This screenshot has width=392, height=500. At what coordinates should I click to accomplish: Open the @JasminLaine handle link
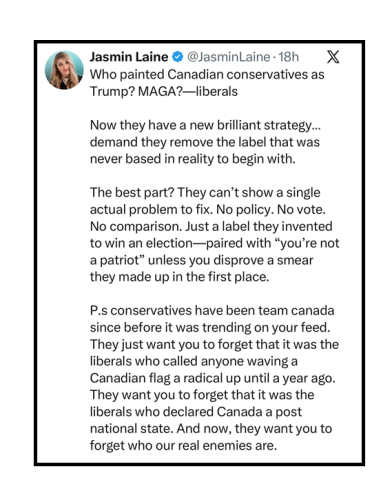[228, 57]
